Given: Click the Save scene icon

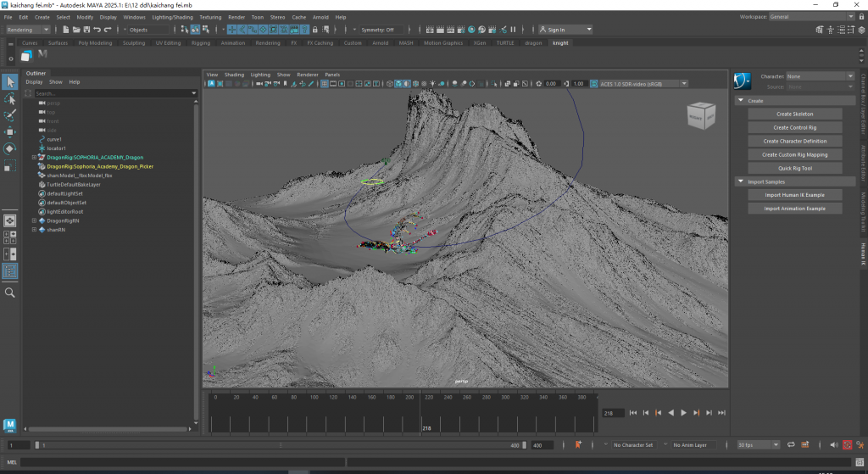Looking at the screenshot, I should click(85, 30).
